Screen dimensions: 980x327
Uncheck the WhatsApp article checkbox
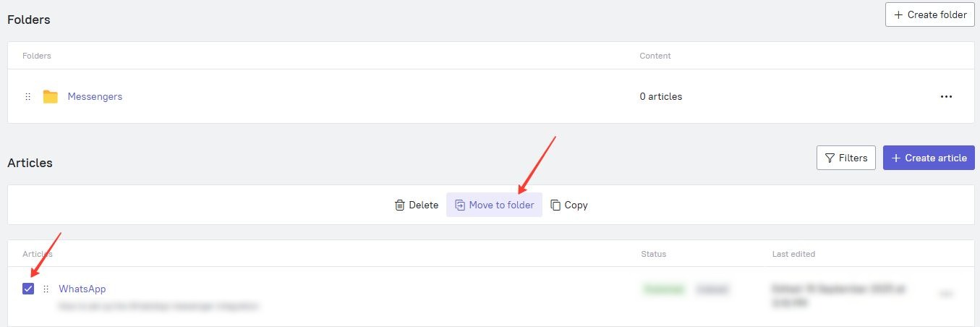pos(28,289)
